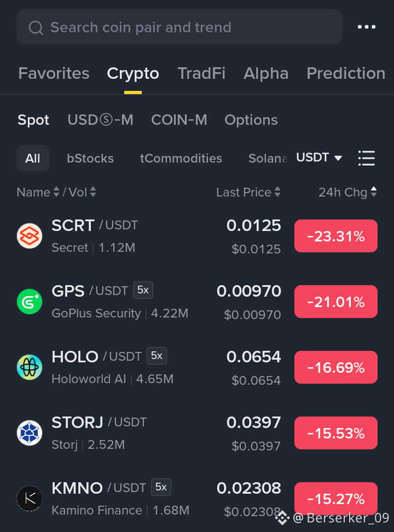Screen dimensions: 394x532
Task: Sort the list by Last Price
Action: [248, 192]
